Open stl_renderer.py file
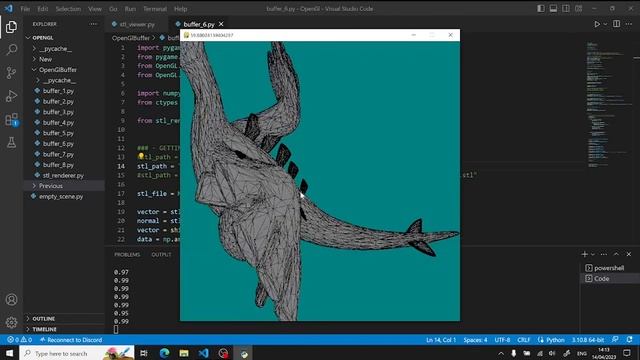Image resolution: width=640 pixels, height=360 pixels. (x=63, y=176)
